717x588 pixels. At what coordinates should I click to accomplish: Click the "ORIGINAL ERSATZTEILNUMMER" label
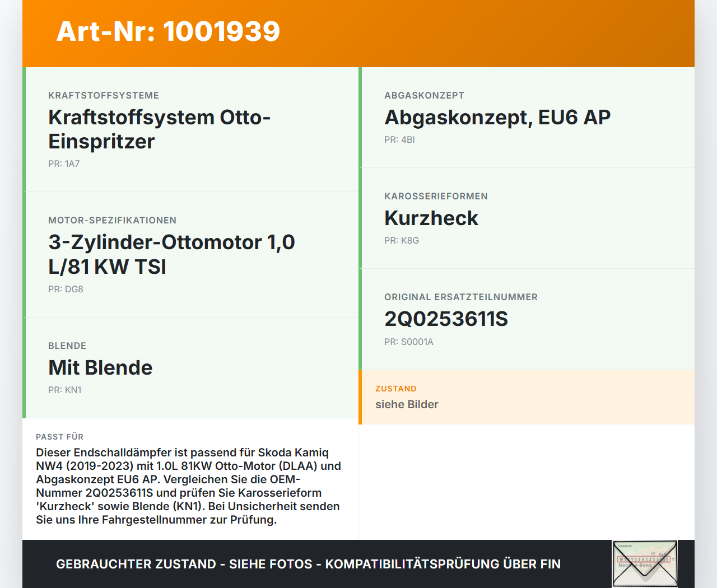(x=461, y=297)
